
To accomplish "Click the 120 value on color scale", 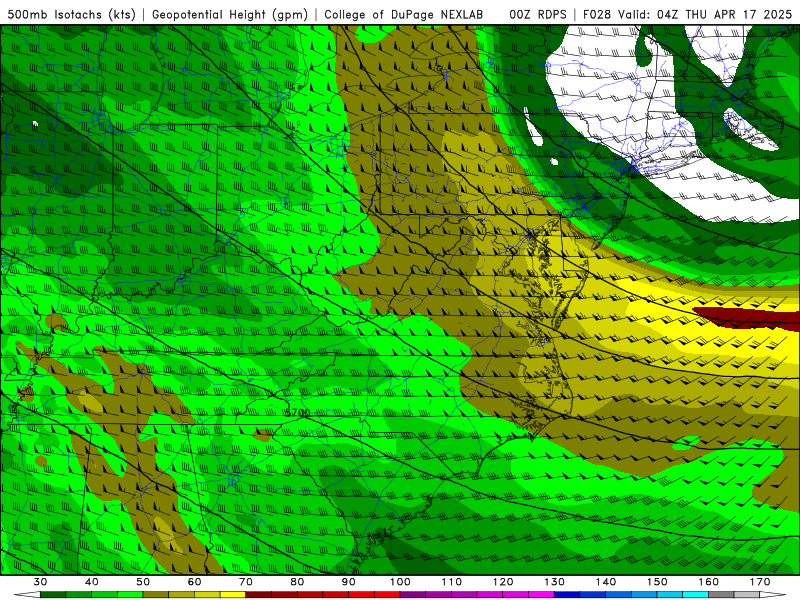I will pyautogui.click(x=503, y=582).
